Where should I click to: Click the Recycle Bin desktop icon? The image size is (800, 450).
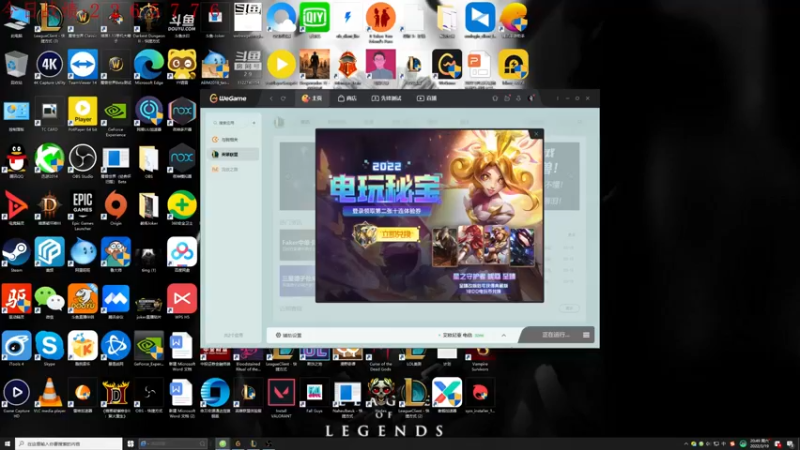[x=16, y=67]
